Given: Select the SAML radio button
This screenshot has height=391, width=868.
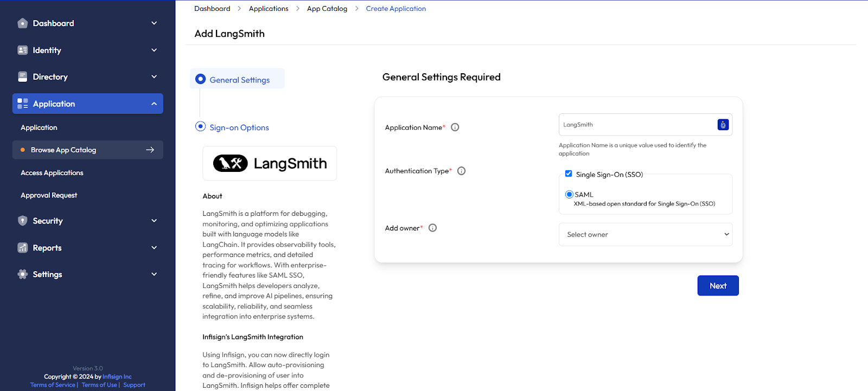Looking at the screenshot, I should click(x=569, y=194).
